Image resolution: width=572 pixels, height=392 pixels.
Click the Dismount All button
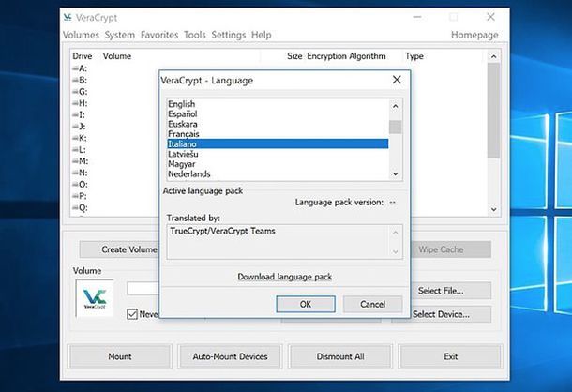[x=340, y=356]
